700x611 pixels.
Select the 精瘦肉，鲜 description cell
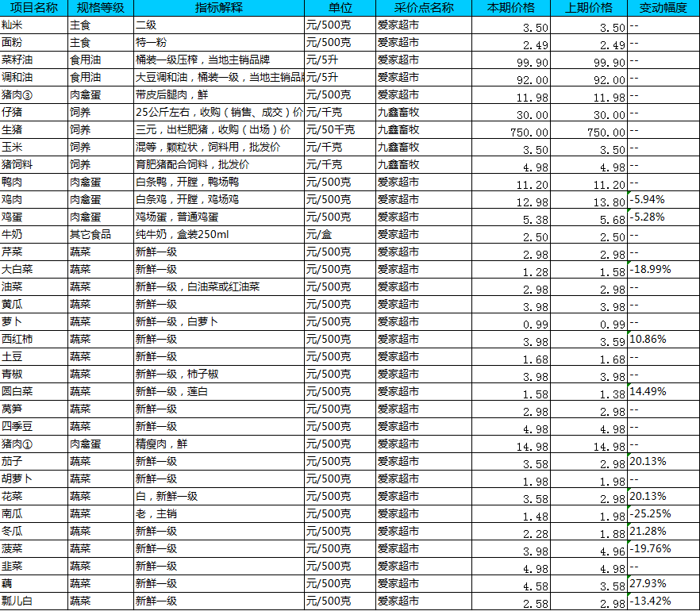tap(218, 444)
